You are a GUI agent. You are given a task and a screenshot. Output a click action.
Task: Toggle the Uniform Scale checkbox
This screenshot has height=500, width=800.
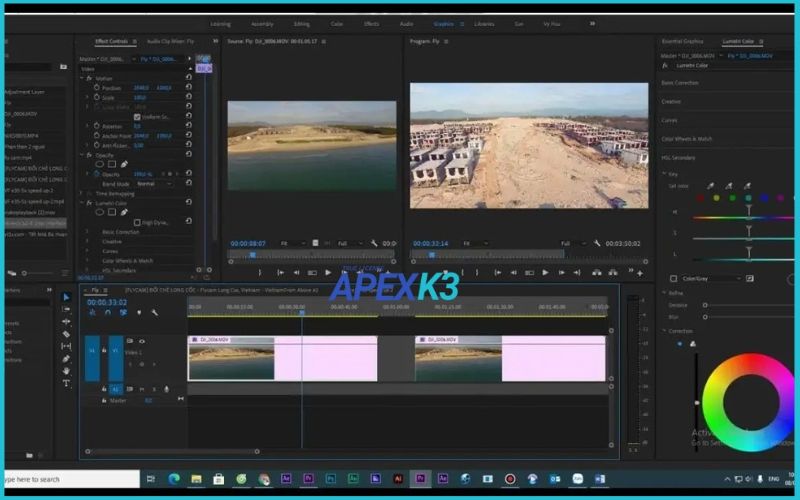[x=137, y=117]
